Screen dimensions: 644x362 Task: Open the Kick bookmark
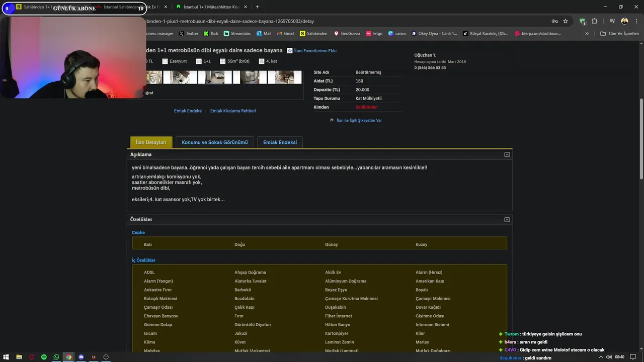click(x=211, y=34)
